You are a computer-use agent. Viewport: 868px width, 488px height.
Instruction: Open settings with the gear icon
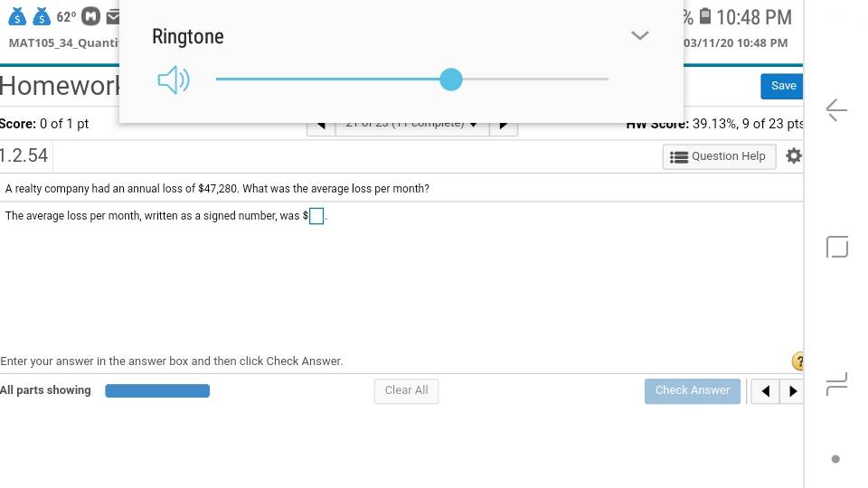click(793, 156)
